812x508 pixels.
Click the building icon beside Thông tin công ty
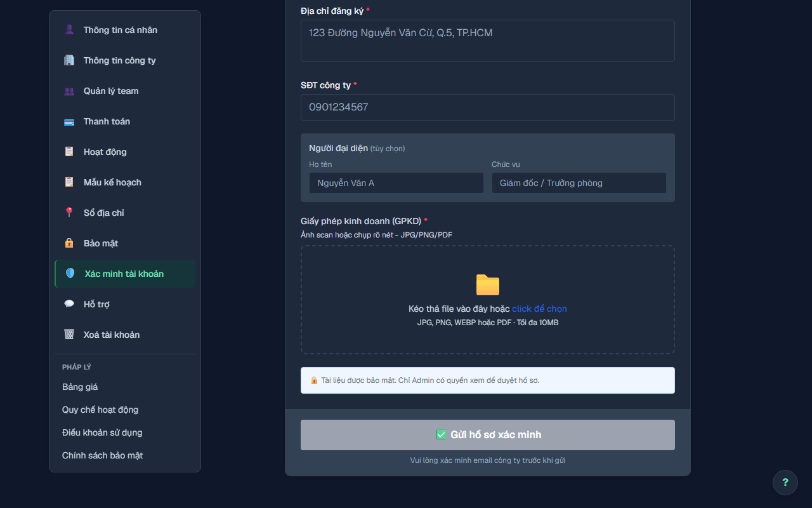[x=69, y=60]
